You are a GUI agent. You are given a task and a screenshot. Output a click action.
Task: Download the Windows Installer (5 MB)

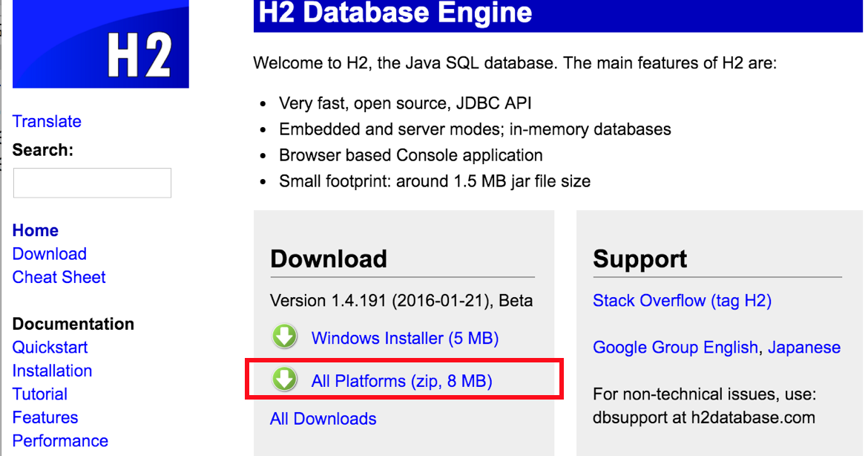(404, 337)
